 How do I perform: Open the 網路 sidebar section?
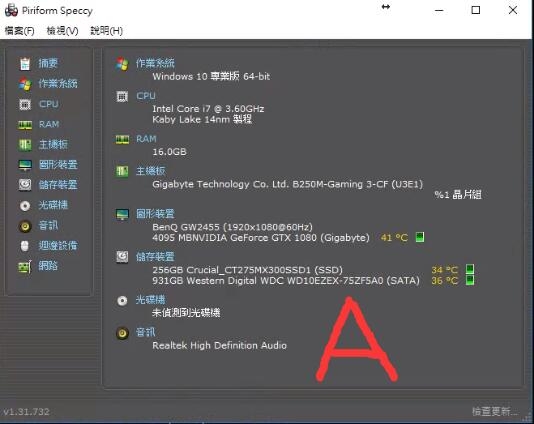[x=48, y=266]
